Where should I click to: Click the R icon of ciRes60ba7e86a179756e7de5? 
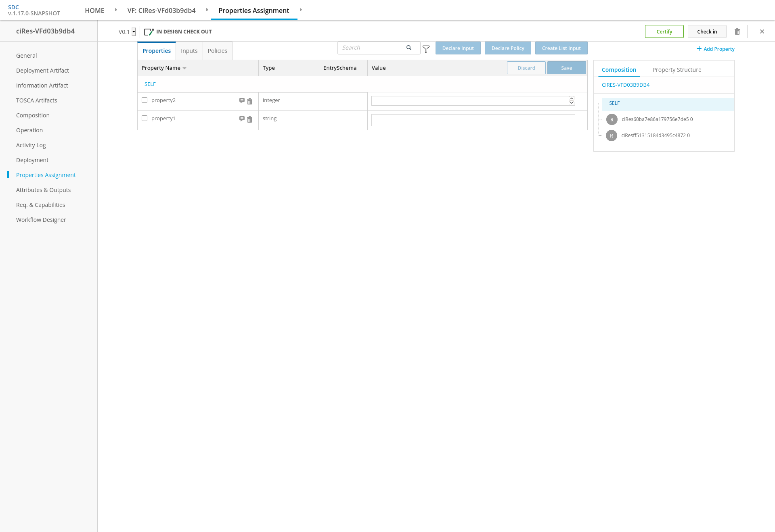612,119
